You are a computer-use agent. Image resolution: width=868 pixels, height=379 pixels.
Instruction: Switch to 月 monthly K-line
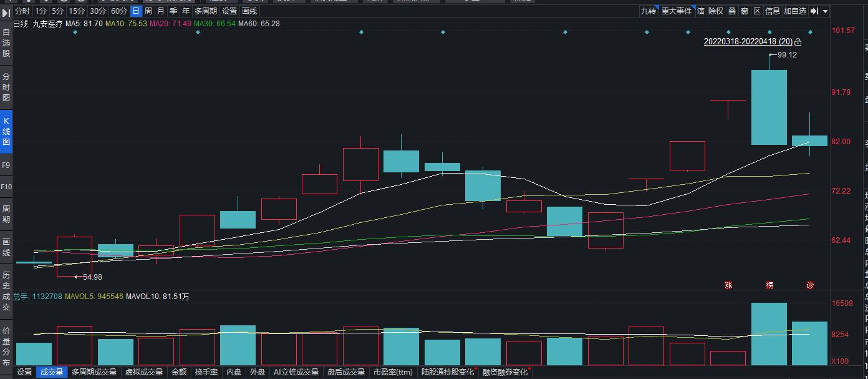tap(160, 11)
